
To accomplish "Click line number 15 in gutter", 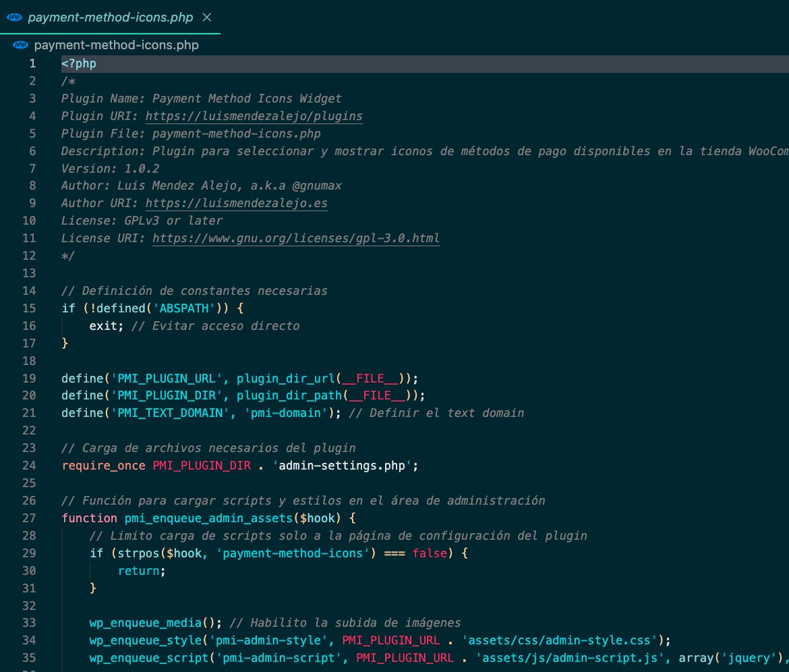I will [x=29, y=308].
